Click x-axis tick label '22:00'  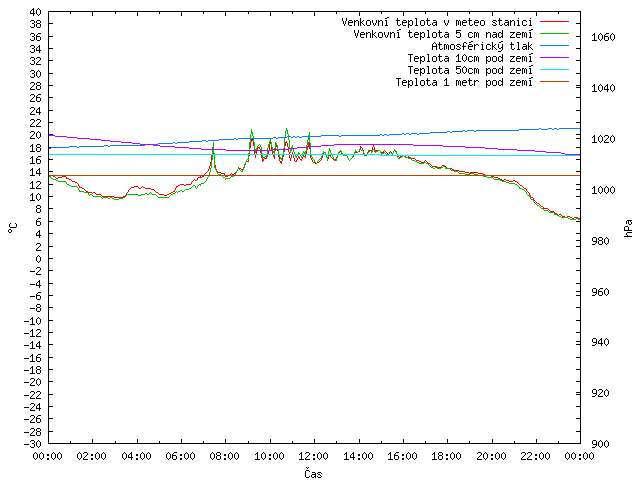pos(535,456)
